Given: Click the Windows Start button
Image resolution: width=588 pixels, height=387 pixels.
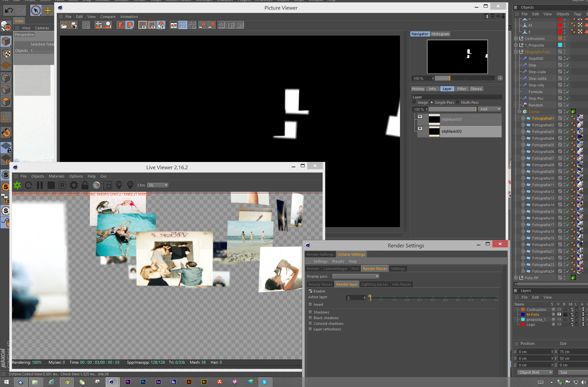Looking at the screenshot, I should pos(6,382).
